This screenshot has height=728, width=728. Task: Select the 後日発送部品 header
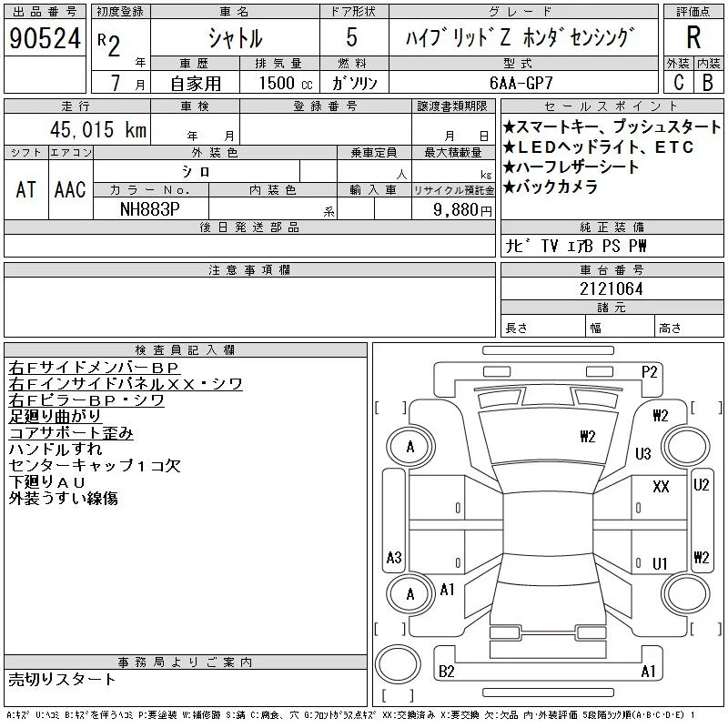coord(249,227)
